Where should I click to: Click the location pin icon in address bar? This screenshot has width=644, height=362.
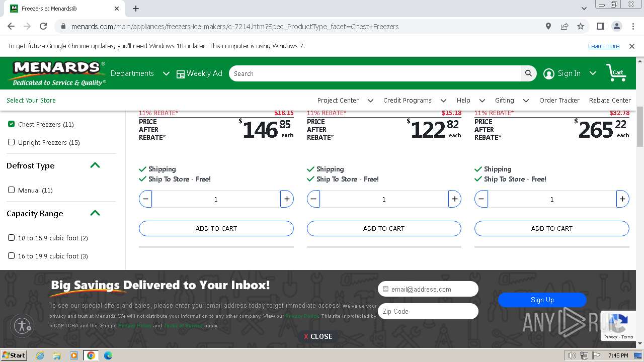pos(548,26)
